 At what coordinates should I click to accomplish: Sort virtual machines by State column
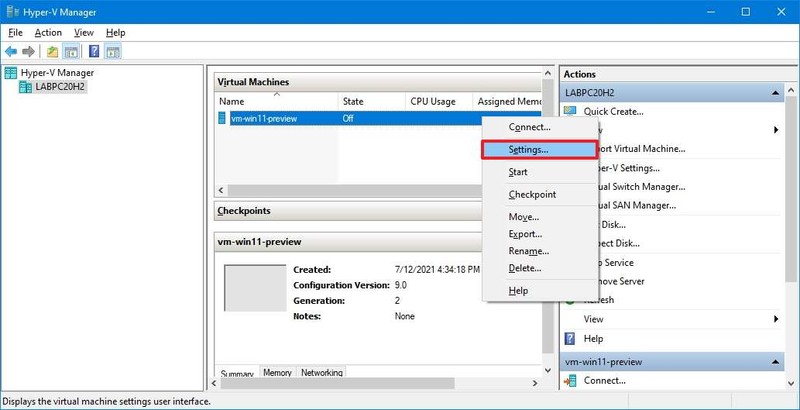[371, 101]
